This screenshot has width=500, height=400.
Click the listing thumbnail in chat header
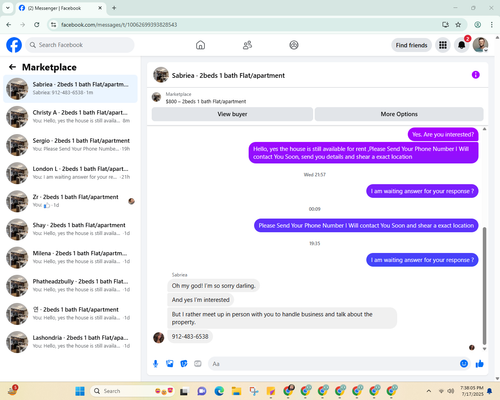[x=161, y=75]
